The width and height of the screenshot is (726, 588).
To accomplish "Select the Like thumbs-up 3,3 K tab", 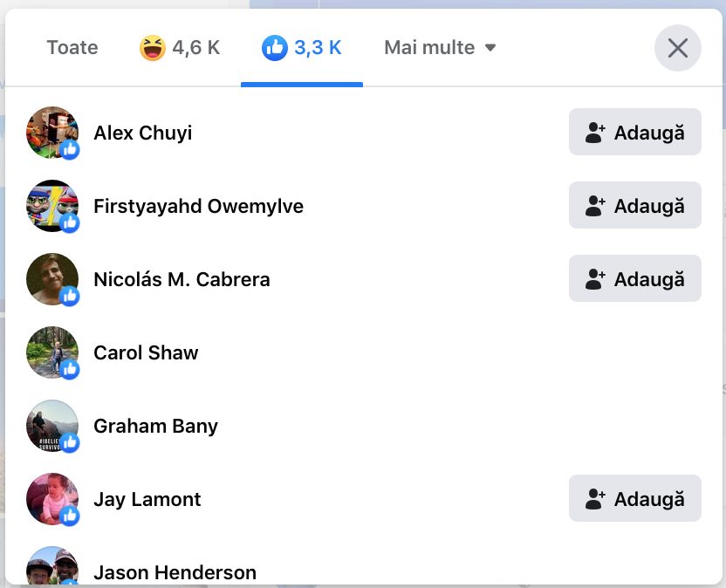I will (302, 48).
